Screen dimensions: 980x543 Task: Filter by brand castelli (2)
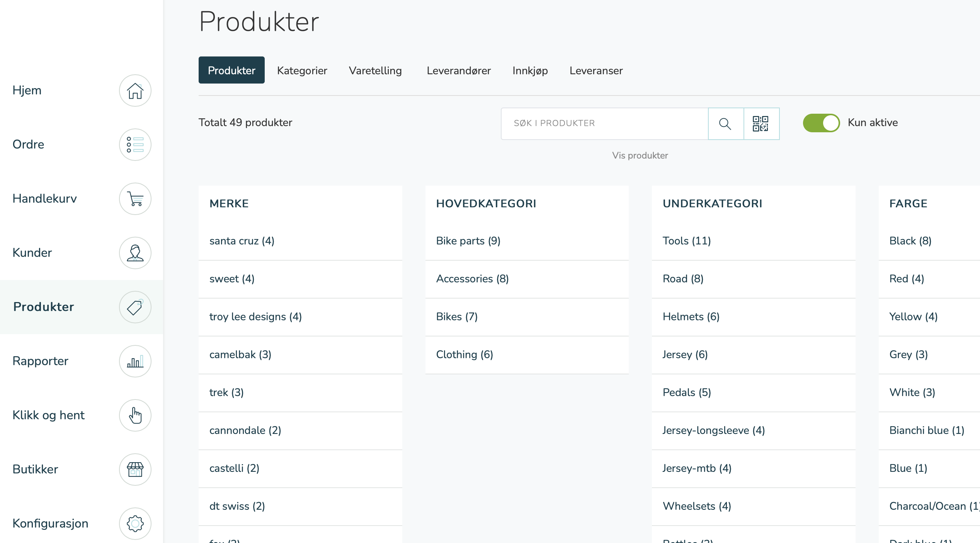click(300, 468)
